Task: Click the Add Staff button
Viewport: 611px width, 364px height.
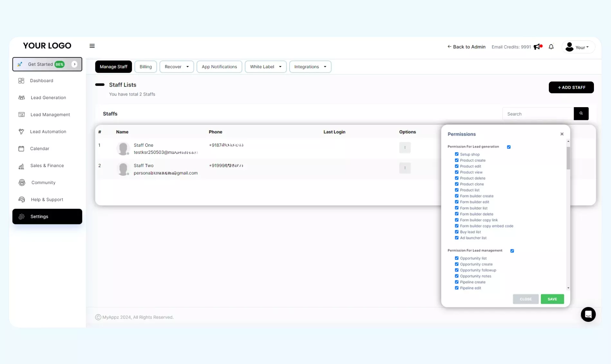Action: pyautogui.click(x=571, y=88)
